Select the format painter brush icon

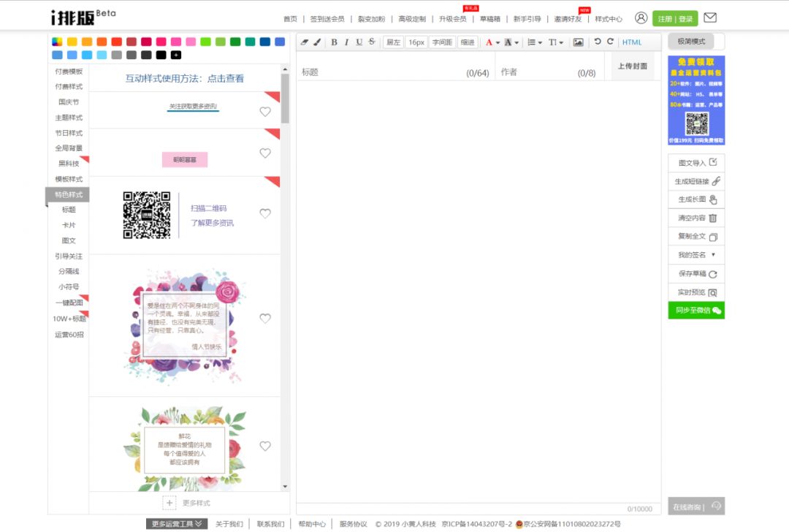pos(317,42)
